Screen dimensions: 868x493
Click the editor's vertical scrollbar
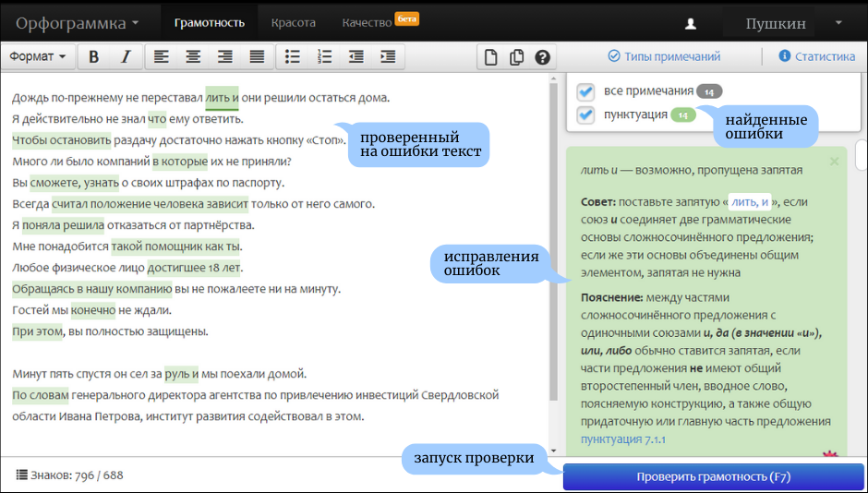553,244
